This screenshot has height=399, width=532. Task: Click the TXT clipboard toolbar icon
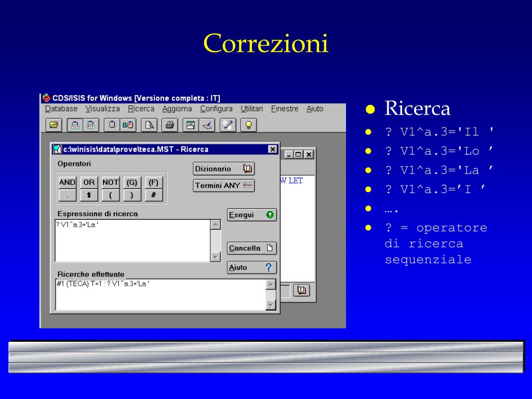(75, 125)
